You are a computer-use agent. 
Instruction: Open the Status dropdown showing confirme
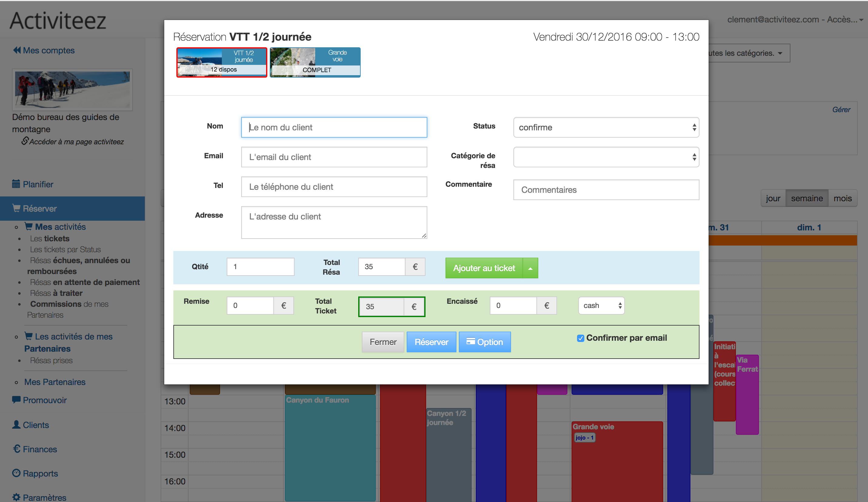click(606, 128)
